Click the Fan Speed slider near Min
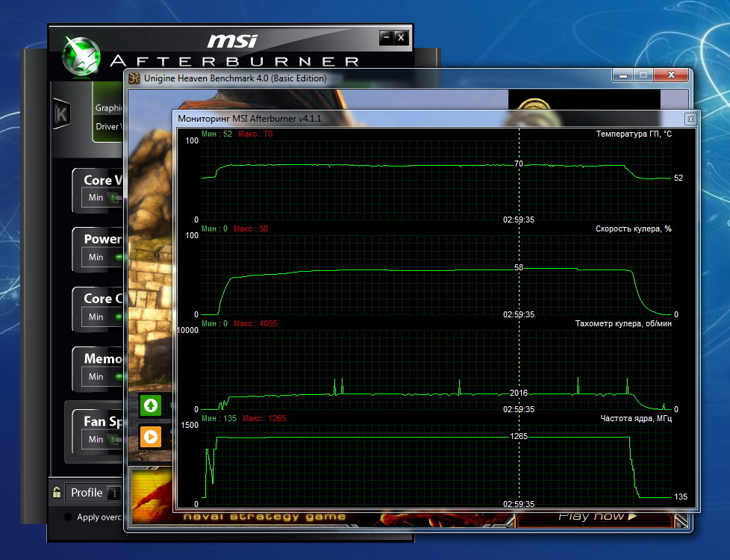The height and width of the screenshot is (560, 730). (114, 439)
